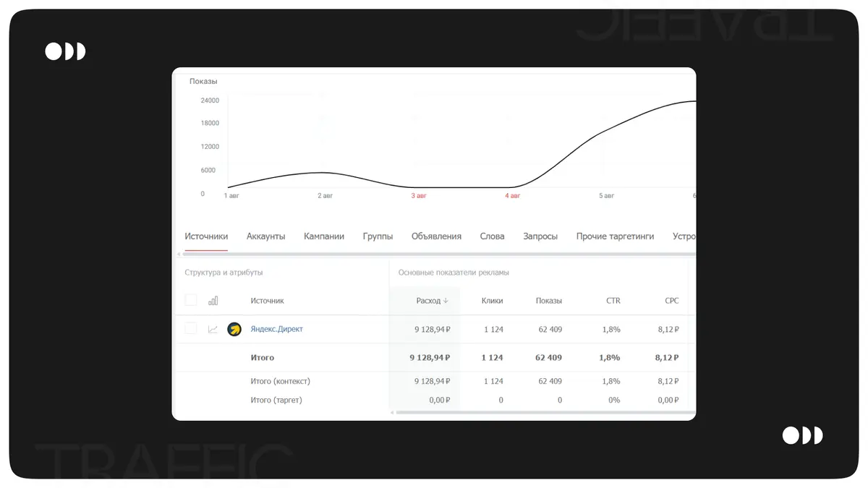The width and height of the screenshot is (868, 488).
Task: Open the Яндекс.Директ source link
Action: tap(276, 329)
